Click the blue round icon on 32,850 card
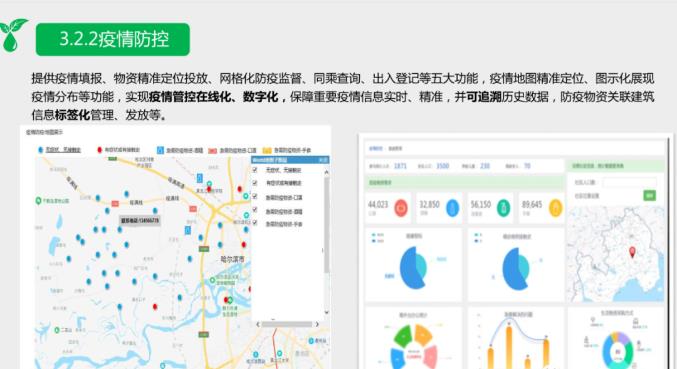 [452, 208]
